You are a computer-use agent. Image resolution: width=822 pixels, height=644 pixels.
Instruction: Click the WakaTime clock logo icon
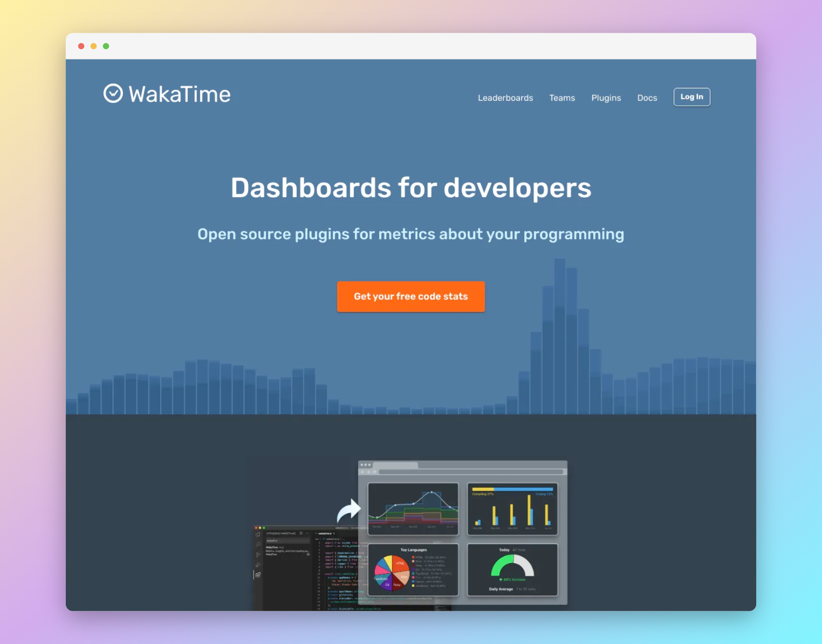point(113,93)
